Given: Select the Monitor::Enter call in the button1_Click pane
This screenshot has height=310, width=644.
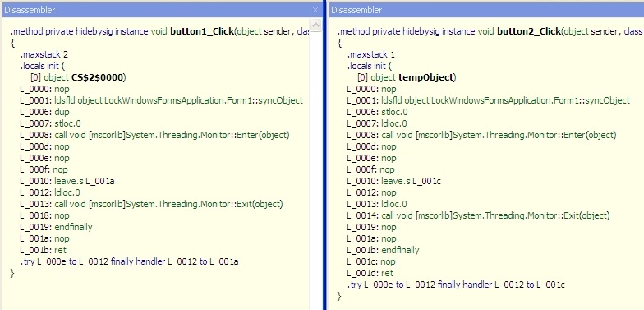Looking at the screenshot, I should pos(154,135).
